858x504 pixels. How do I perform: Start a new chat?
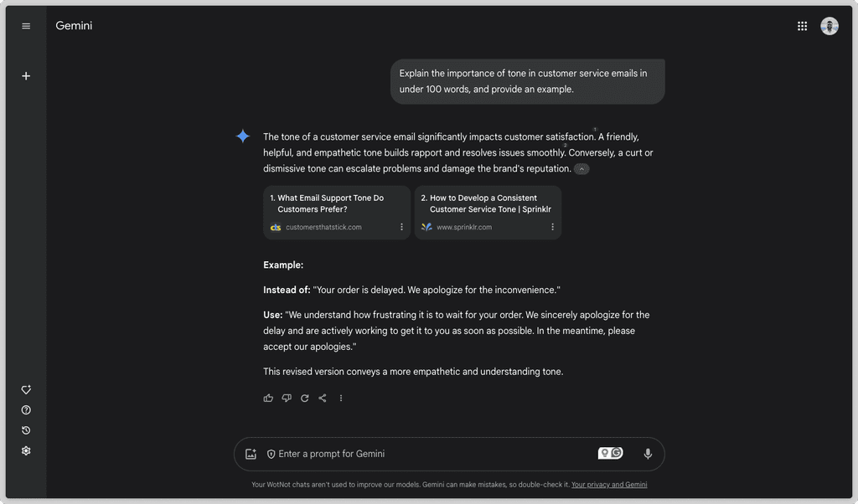coord(26,75)
